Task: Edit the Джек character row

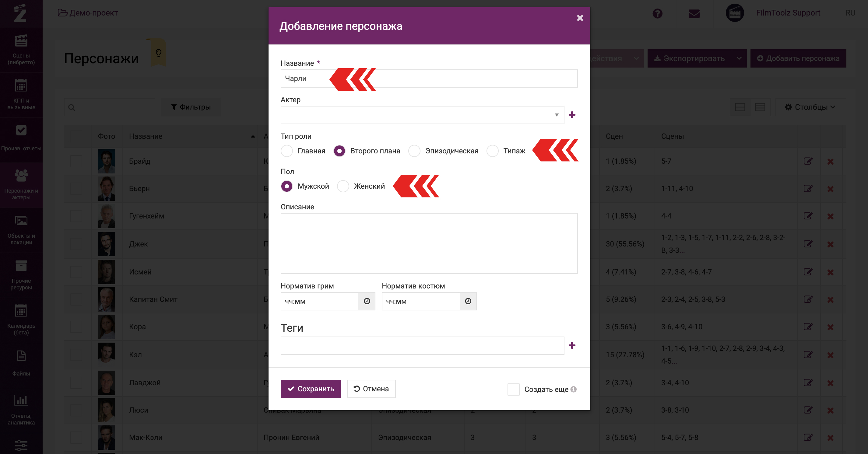Action: 808,244
